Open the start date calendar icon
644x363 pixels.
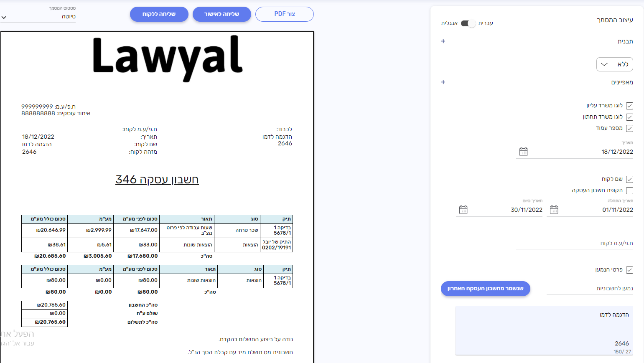click(554, 210)
